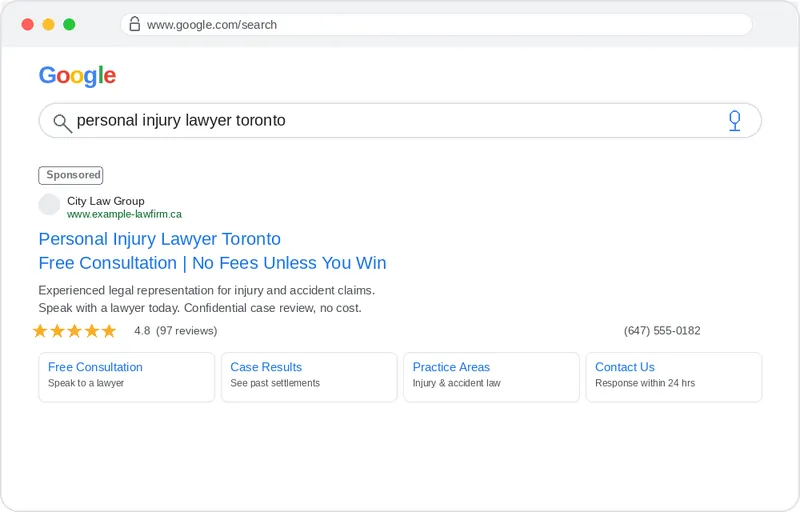Click the magnifying glass search icon
The image size is (800, 512).
[62, 123]
